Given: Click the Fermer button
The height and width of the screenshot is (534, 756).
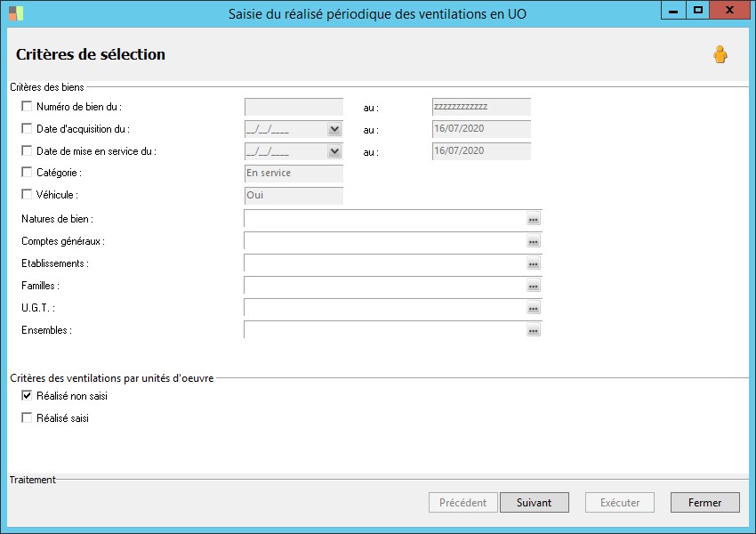Looking at the screenshot, I should 704,503.
